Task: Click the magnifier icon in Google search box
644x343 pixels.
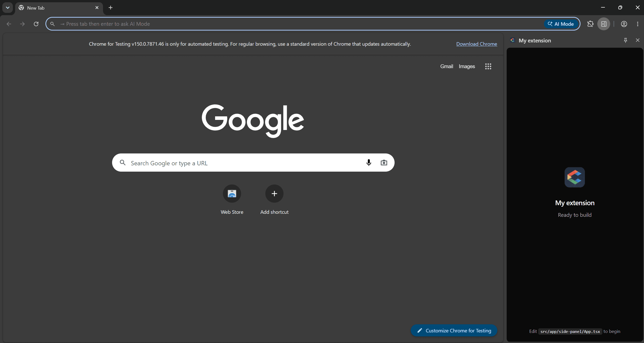Action: 123,163
